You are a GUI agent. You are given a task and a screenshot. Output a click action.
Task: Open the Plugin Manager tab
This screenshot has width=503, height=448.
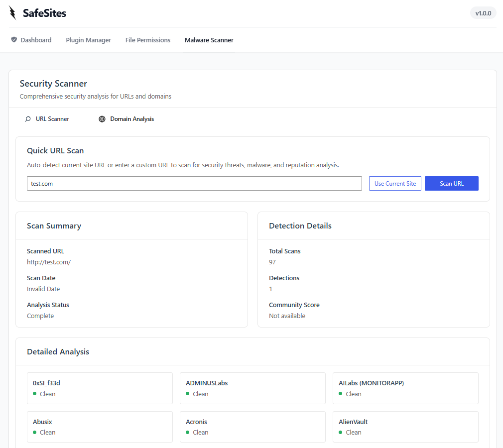pos(88,40)
